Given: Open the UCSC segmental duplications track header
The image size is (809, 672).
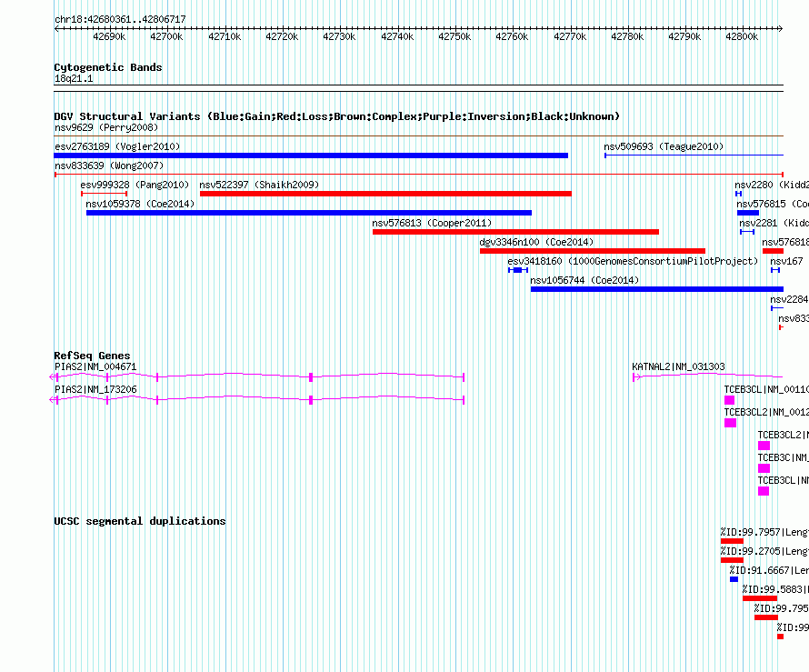Looking at the screenshot, I should coord(140,521).
